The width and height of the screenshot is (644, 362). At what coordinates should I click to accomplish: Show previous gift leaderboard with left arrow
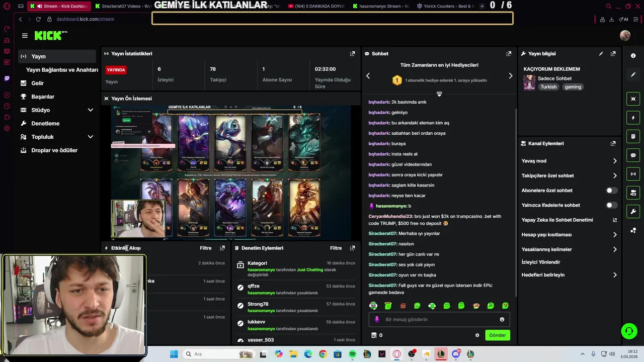[x=368, y=76]
